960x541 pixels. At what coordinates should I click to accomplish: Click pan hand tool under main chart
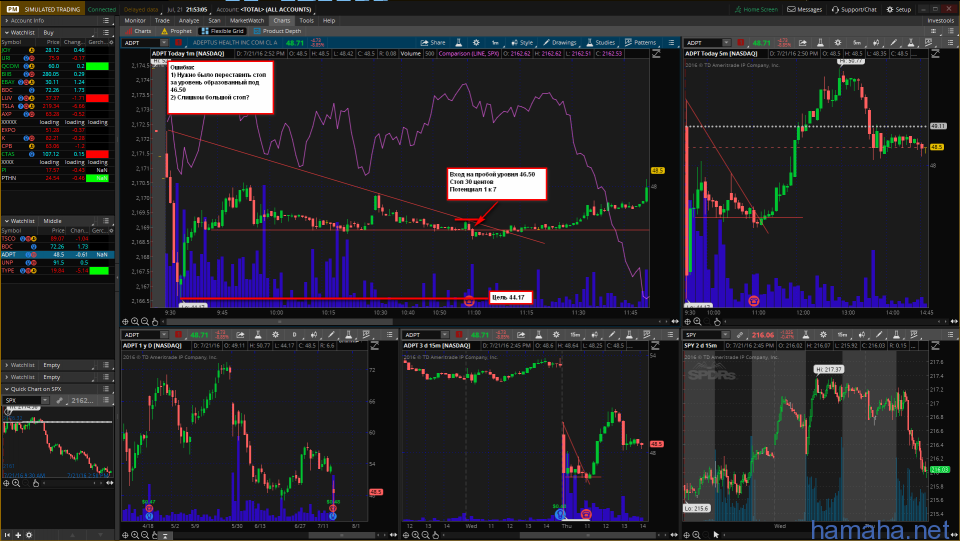pyautogui.click(x=155, y=321)
